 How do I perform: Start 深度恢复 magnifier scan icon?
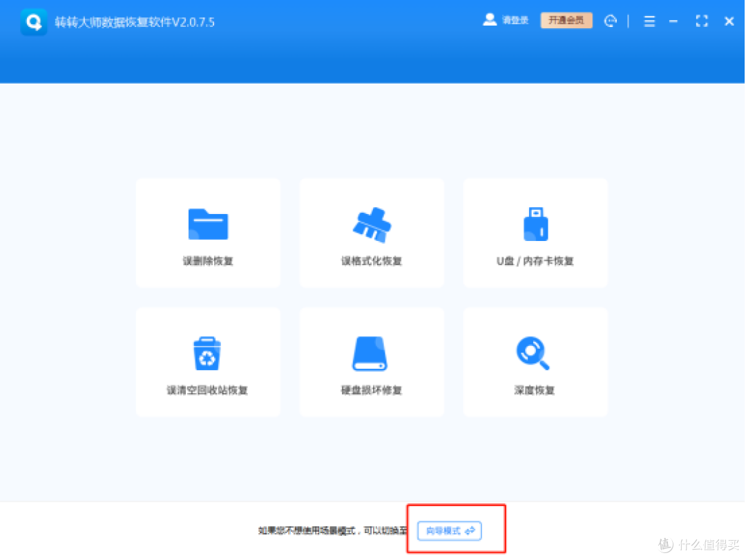533,354
